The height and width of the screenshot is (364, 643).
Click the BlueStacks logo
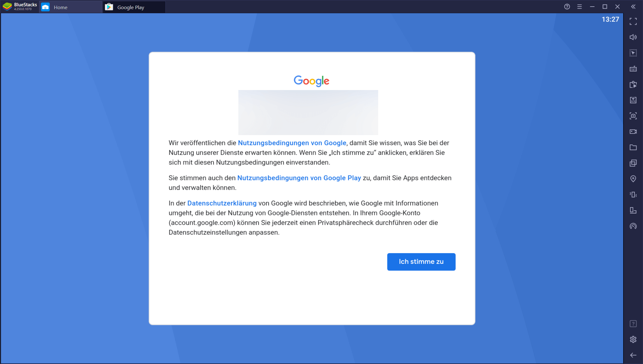[7, 6]
